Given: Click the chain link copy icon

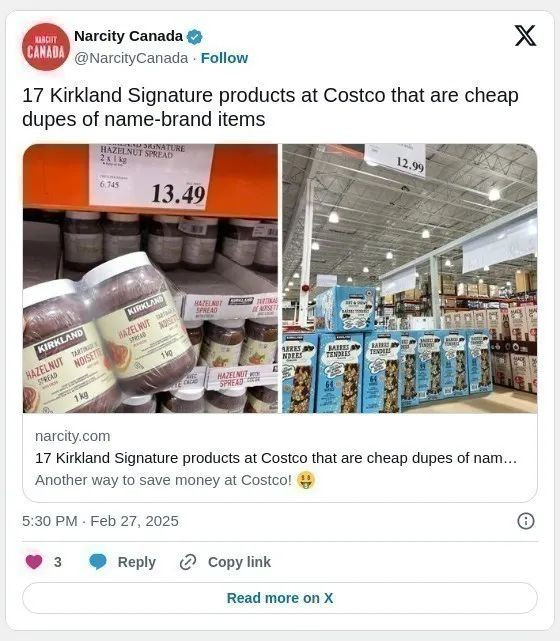Looking at the screenshot, I should click(x=188, y=562).
